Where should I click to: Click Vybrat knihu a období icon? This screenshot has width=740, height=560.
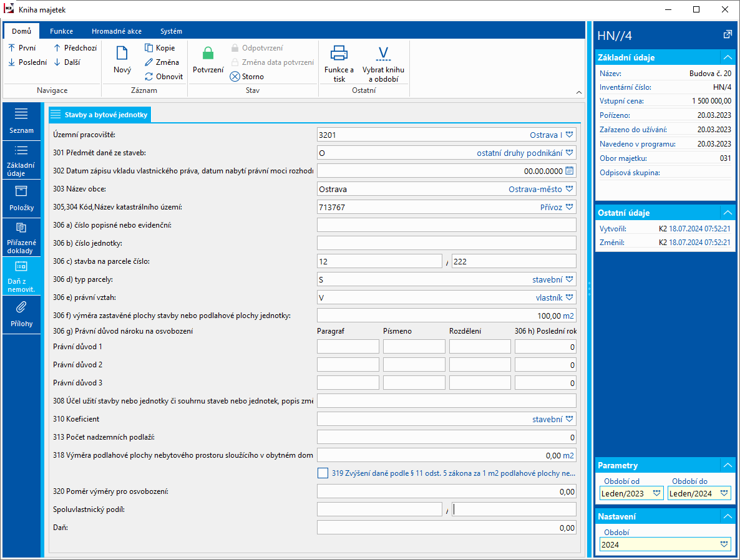point(383,54)
